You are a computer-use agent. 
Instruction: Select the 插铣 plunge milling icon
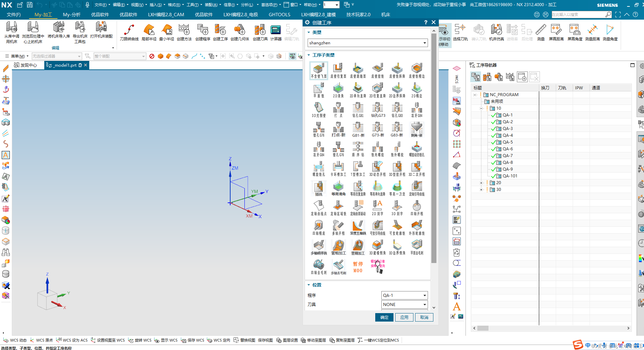(x=318, y=189)
